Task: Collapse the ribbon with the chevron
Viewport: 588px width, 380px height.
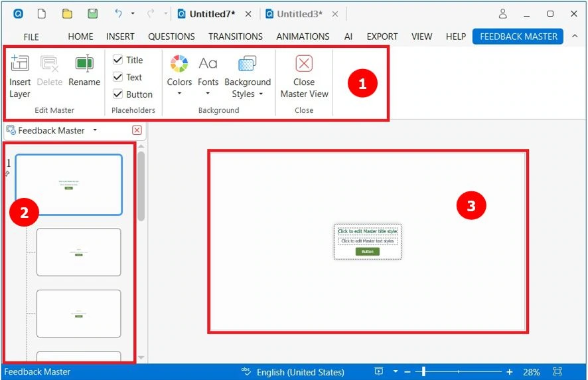Action: pos(575,37)
